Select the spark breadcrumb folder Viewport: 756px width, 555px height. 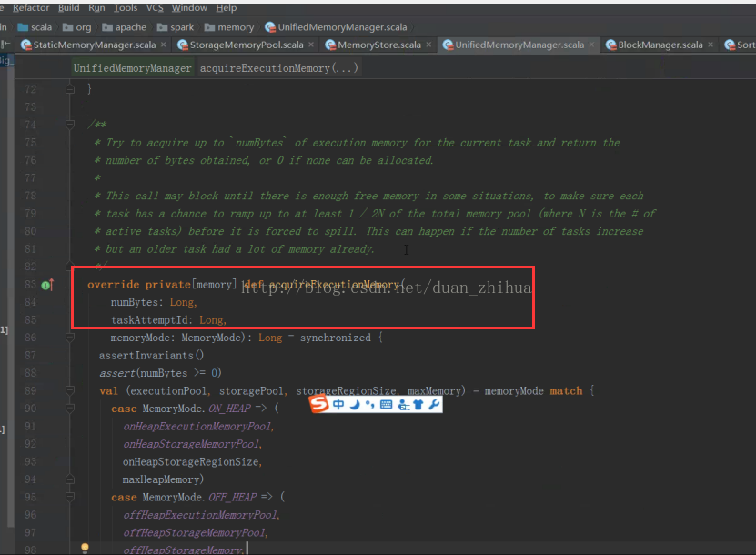(x=176, y=27)
